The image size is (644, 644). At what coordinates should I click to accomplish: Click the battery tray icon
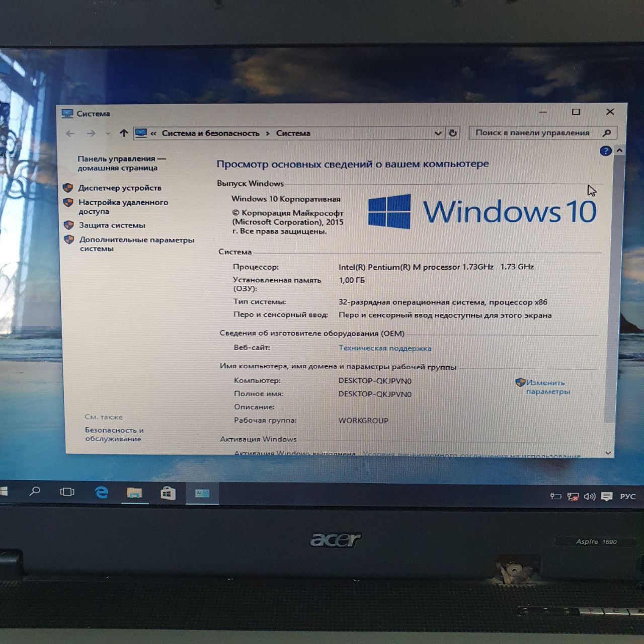pos(555,497)
